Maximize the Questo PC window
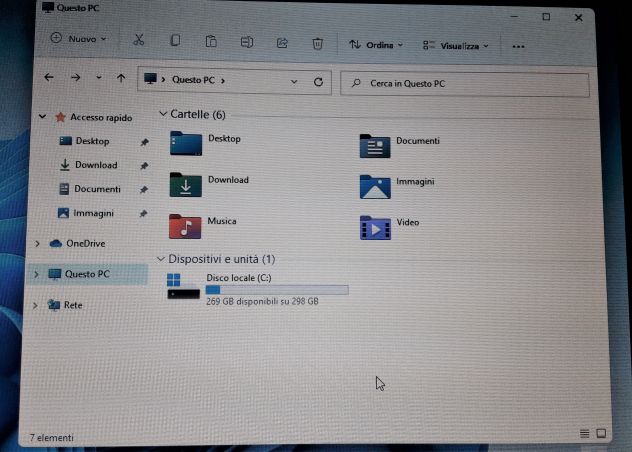The height and width of the screenshot is (452, 632). (546, 17)
